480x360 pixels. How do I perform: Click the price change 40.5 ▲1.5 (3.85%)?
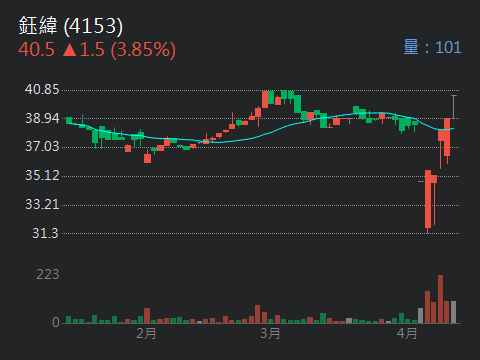coord(97,50)
